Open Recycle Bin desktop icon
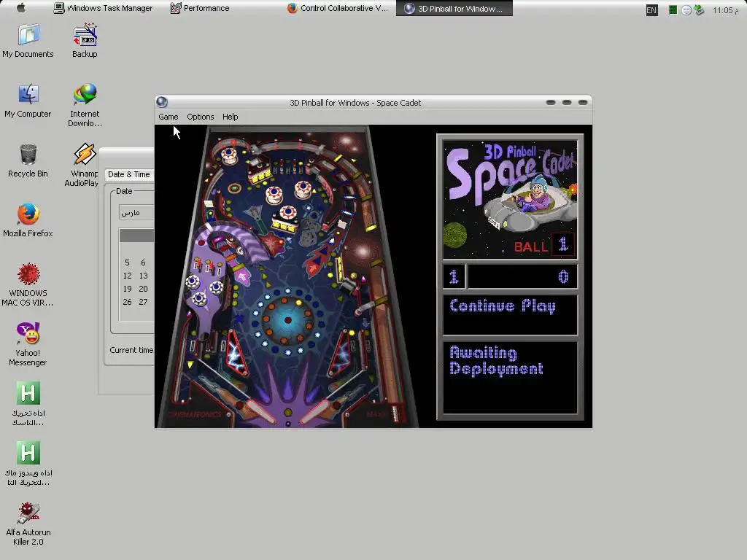 click(x=28, y=160)
